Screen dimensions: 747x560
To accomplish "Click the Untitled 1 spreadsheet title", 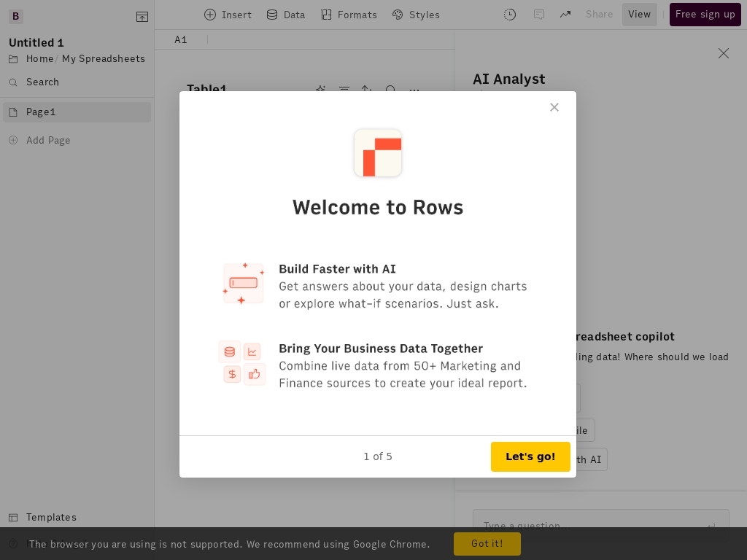I will coord(36,42).
